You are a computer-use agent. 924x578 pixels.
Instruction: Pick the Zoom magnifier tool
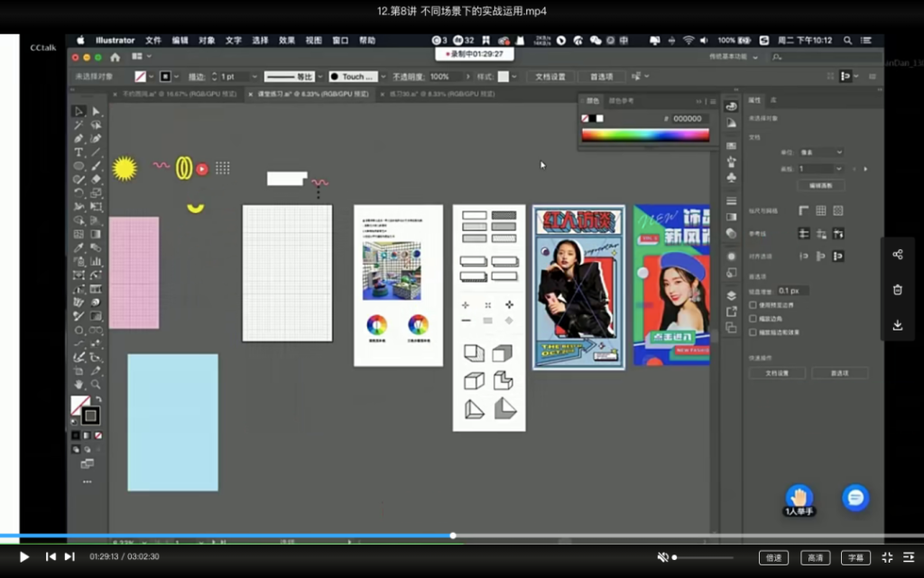click(x=96, y=384)
